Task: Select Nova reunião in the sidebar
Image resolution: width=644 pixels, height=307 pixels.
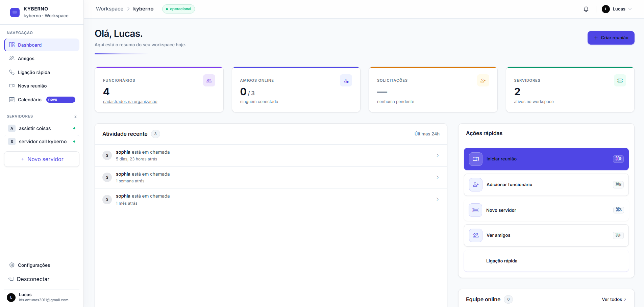Action: click(42, 86)
